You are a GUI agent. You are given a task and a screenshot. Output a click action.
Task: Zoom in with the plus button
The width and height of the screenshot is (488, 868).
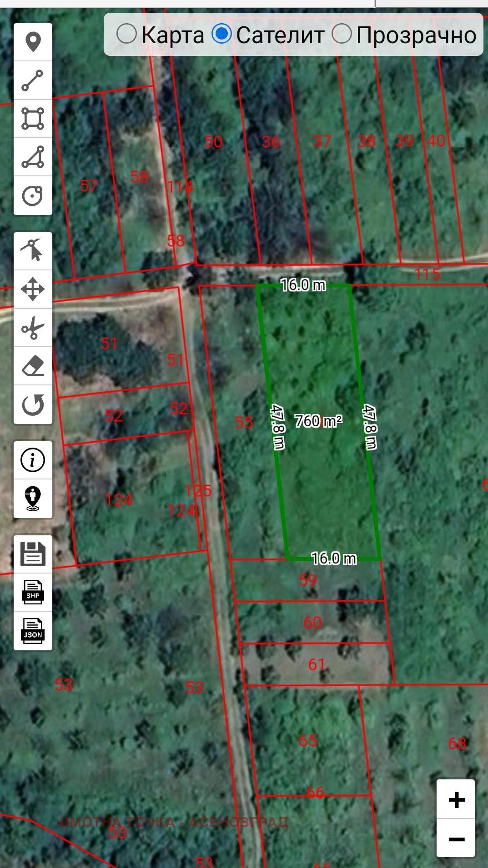456,799
